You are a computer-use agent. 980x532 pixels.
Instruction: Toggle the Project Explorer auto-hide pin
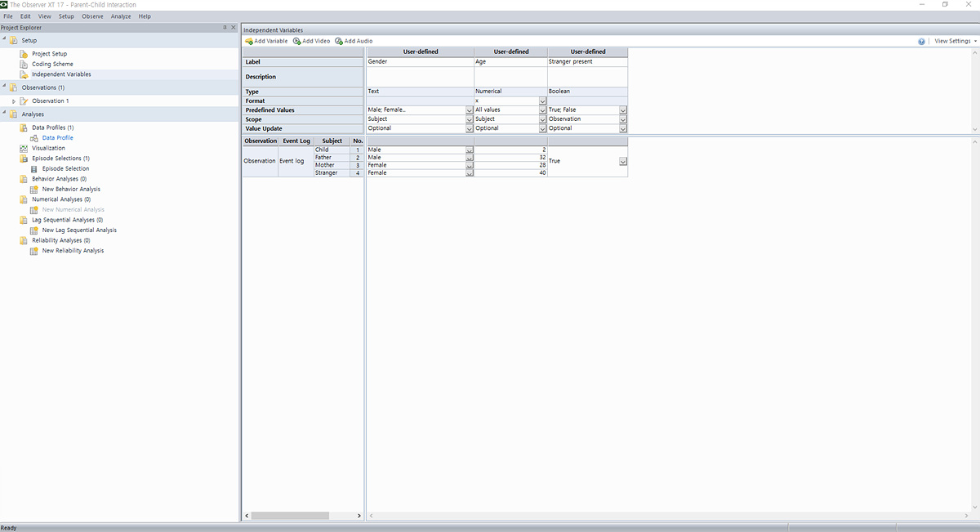point(225,28)
